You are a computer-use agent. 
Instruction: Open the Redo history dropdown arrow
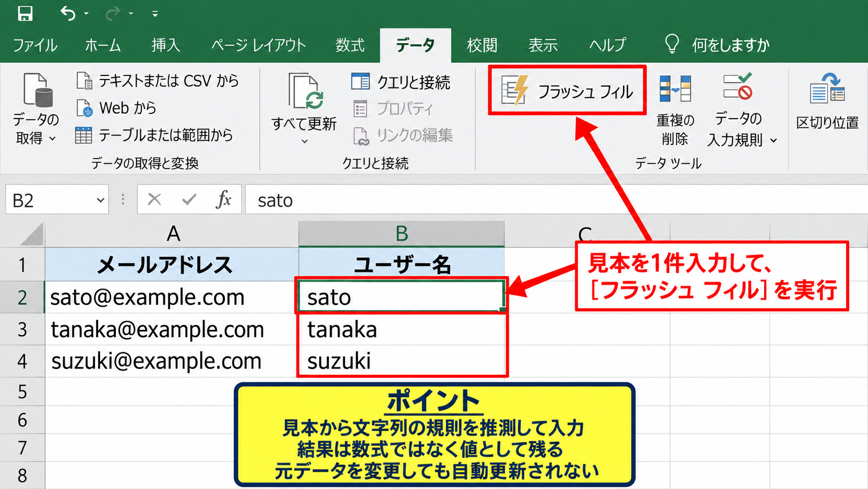[131, 14]
